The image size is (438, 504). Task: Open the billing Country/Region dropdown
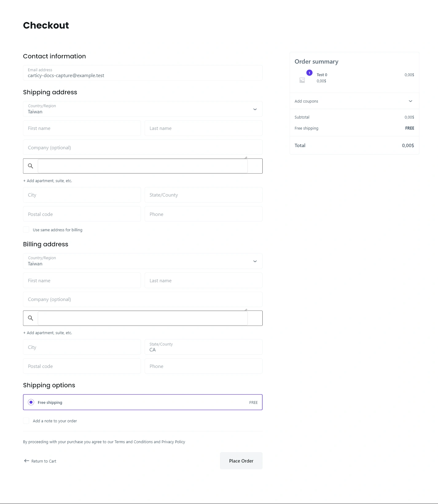[x=143, y=261]
